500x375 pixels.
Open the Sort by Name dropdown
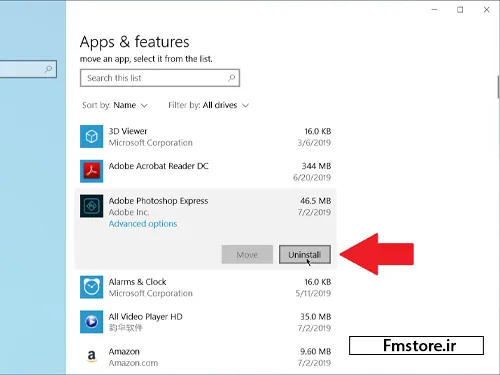(115, 105)
